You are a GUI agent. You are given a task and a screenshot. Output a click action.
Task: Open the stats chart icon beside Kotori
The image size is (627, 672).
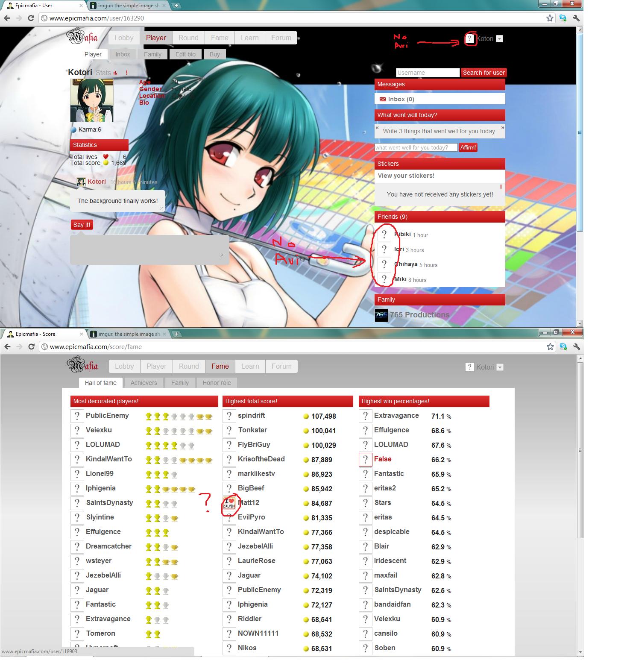coord(115,73)
